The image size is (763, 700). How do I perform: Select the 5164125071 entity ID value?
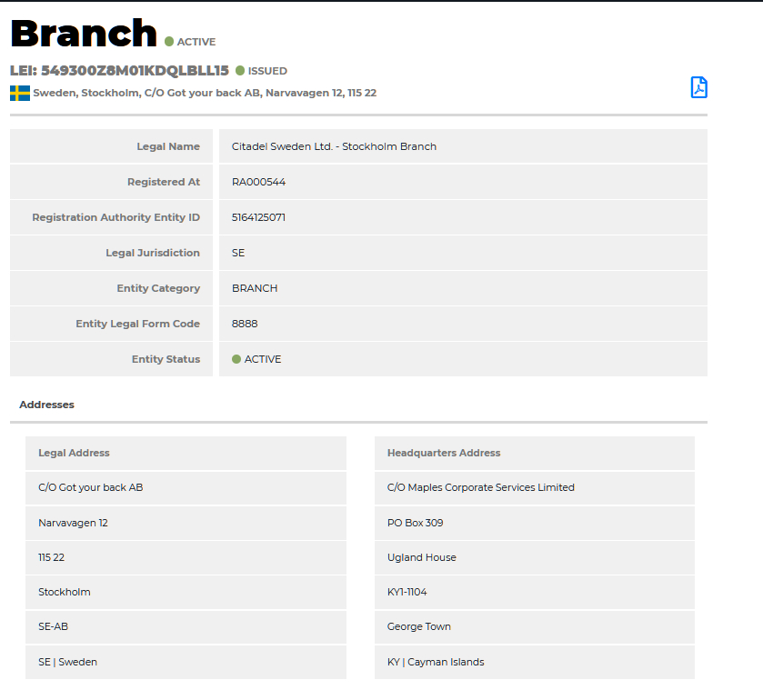[x=258, y=217]
